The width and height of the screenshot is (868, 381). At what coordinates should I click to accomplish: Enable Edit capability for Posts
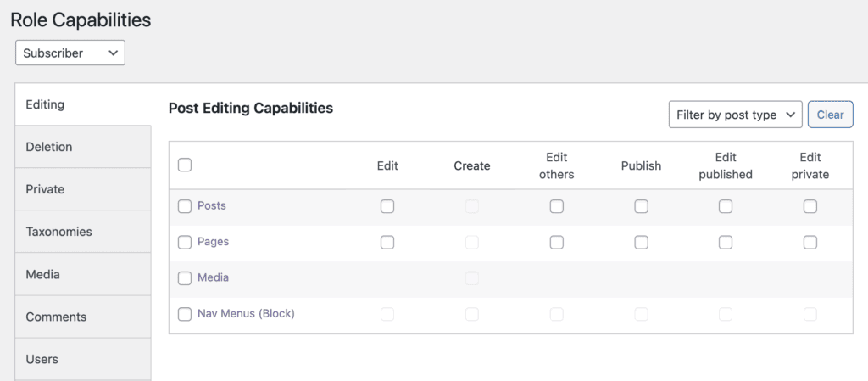[387, 206]
